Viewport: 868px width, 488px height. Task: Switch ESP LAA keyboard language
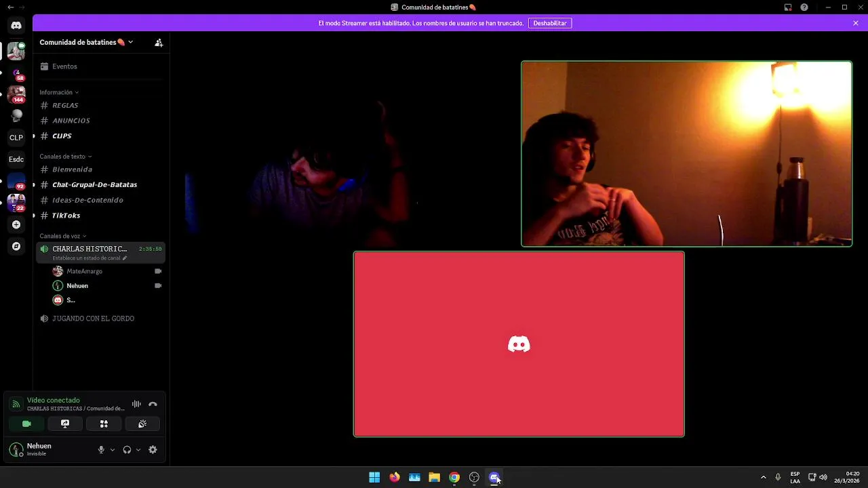tap(795, 477)
